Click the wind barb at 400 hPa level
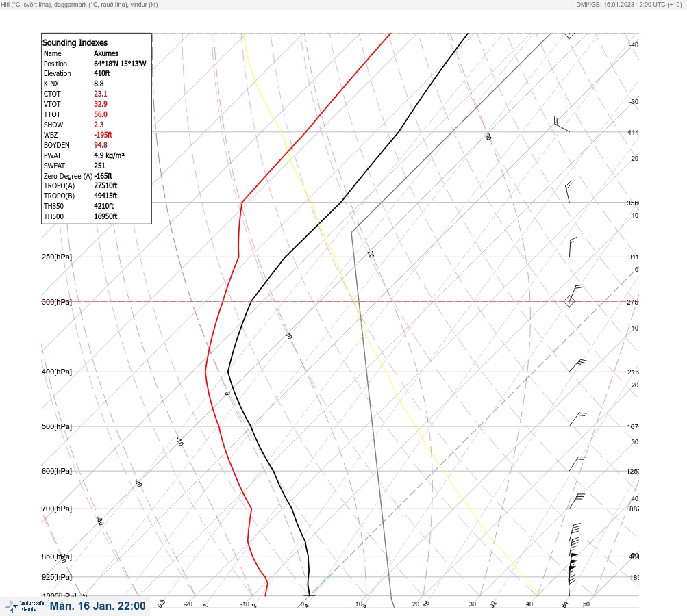Image resolution: width=687 pixels, height=616 pixels. 578,365
